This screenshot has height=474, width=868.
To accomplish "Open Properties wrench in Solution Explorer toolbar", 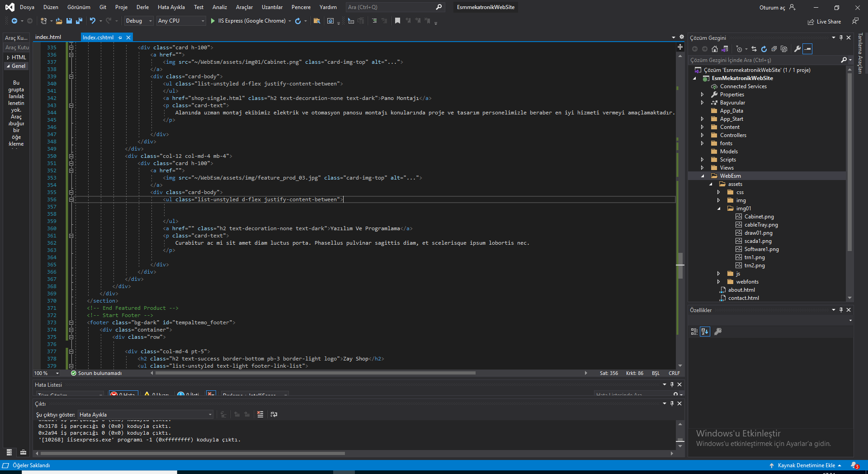I will (797, 49).
